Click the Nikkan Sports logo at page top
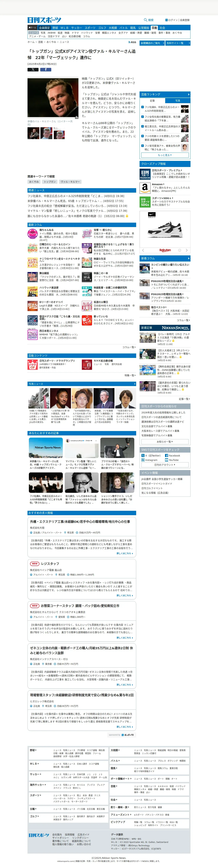This screenshot has width=218, height=868. (44, 20)
